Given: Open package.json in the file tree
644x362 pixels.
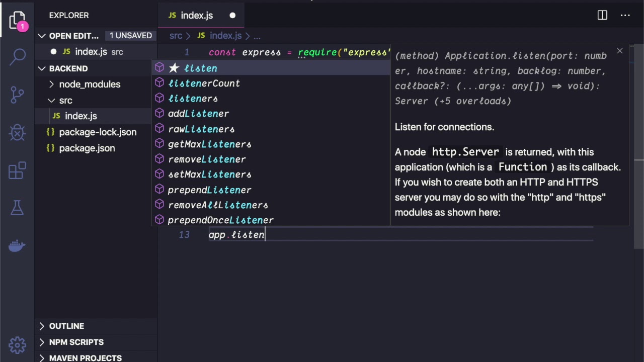Looking at the screenshot, I should click(x=87, y=148).
